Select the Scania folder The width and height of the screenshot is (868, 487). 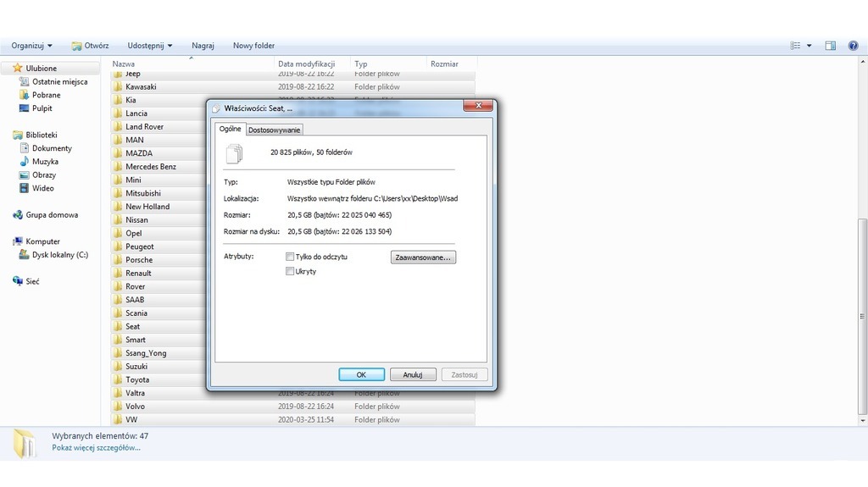tap(136, 313)
